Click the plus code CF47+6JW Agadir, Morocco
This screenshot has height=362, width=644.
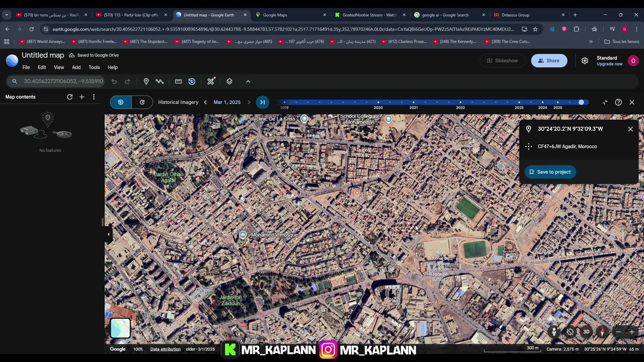[567, 146]
